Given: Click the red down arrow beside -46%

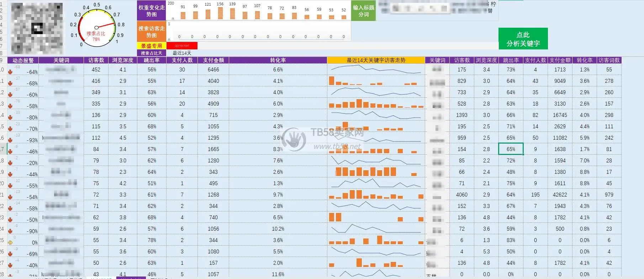Looking at the screenshot, I should point(10,151).
